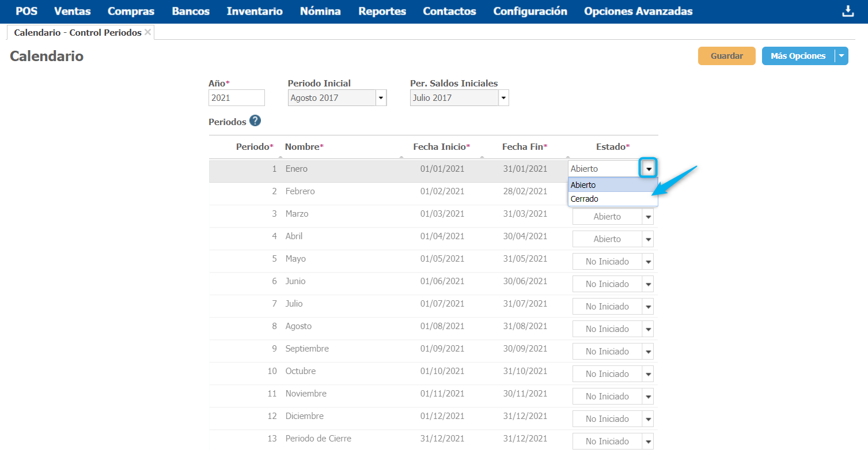The image size is (868, 453).
Task: Open the Periodo Inicial dropdown
Action: point(381,98)
